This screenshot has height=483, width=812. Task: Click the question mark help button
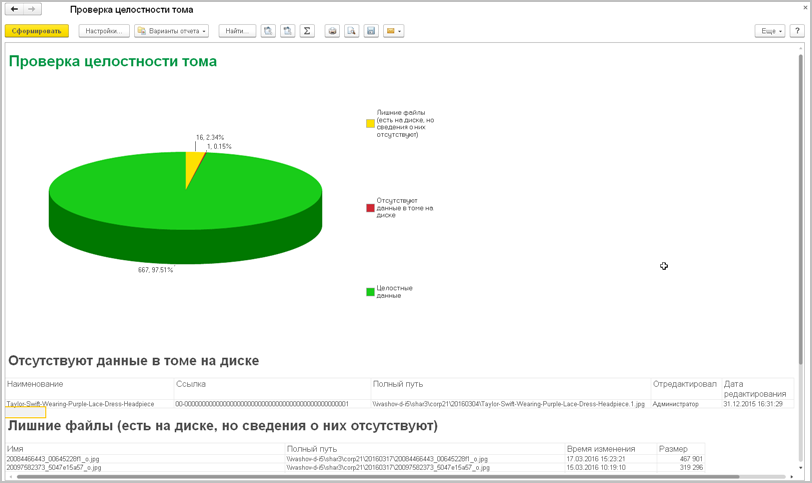click(798, 31)
